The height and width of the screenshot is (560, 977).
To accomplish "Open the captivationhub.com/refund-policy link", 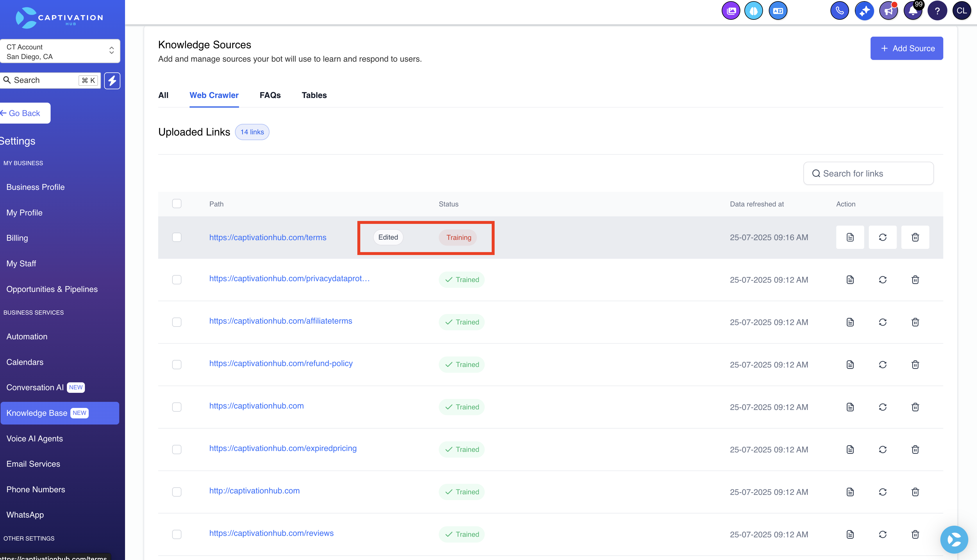I will [x=281, y=363].
